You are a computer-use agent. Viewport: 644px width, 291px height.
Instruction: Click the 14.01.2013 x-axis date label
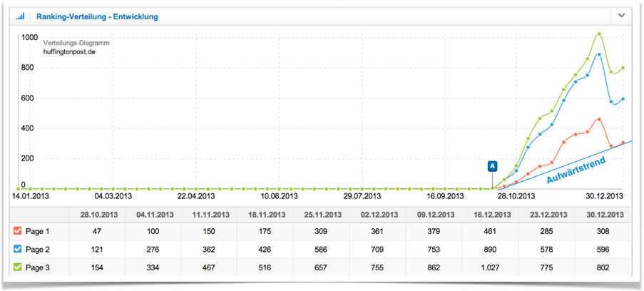tap(30, 195)
